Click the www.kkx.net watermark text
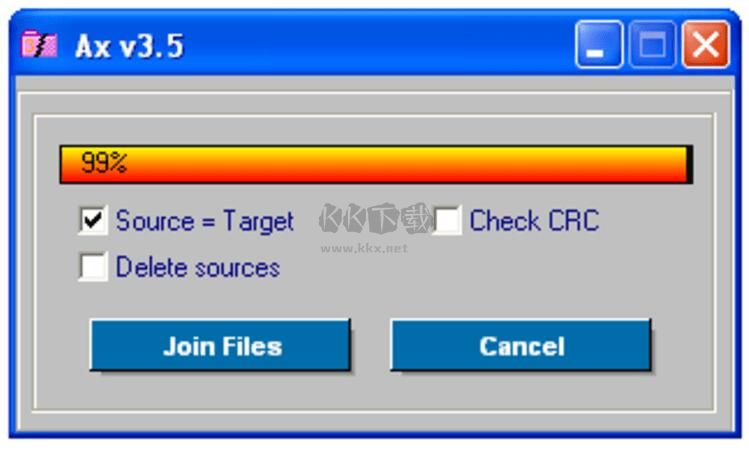This screenshot has height=451, width=749. (364, 248)
